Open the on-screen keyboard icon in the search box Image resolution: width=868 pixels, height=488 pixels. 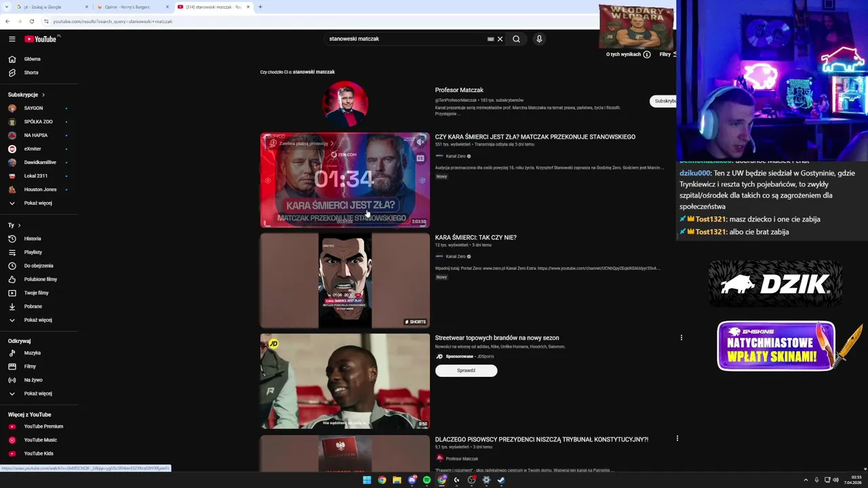pyautogui.click(x=490, y=39)
